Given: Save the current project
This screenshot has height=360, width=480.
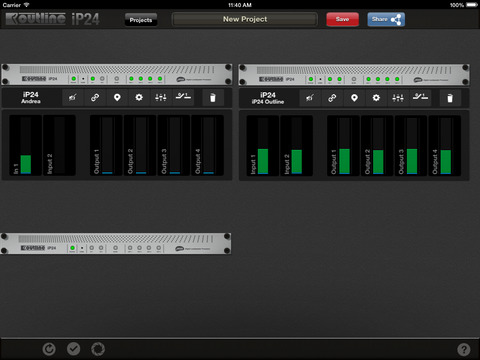Looking at the screenshot, I should pyautogui.click(x=342, y=19).
